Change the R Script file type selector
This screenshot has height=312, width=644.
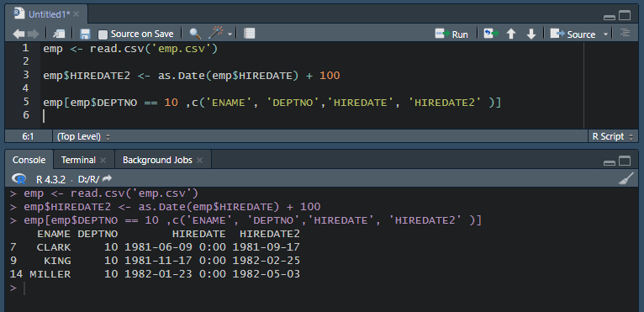[612, 136]
